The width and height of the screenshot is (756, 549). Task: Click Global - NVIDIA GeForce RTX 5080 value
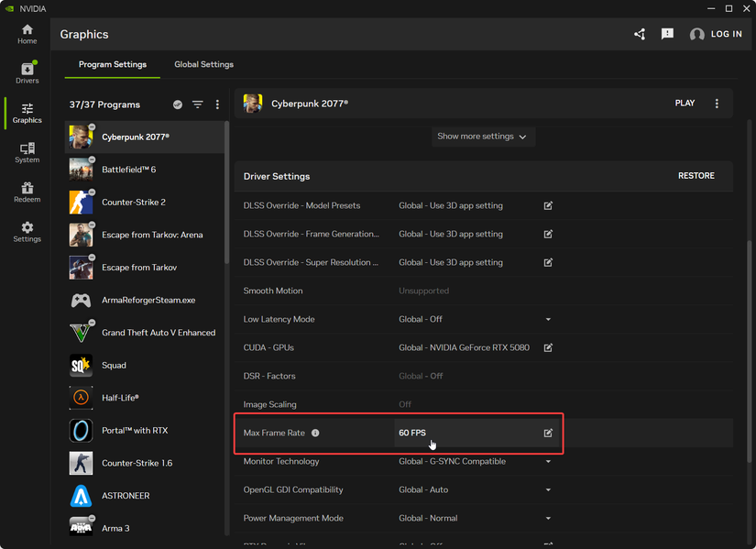[464, 348]
